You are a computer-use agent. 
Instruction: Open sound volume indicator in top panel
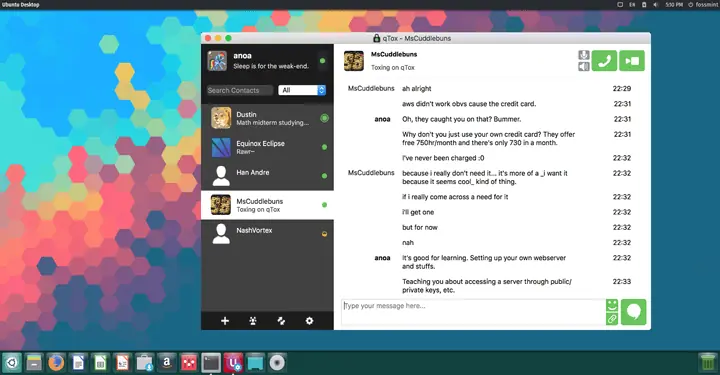click(x=655, y=5)
